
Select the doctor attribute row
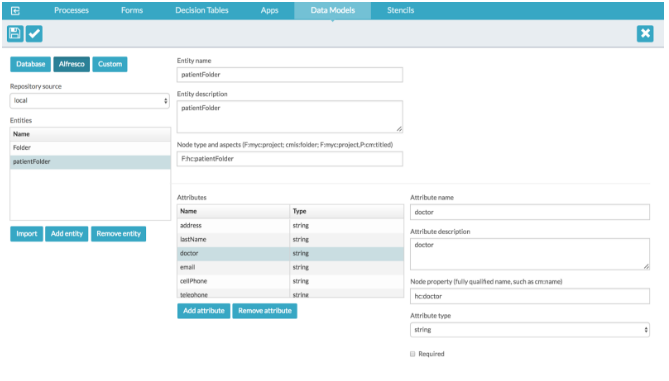pyautogui.click(x=290, y=253)
